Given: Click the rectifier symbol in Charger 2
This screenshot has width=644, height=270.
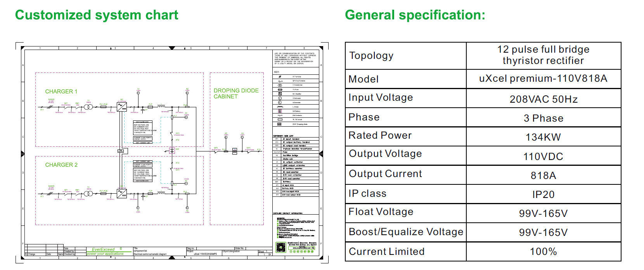Looking at the screenshot, I should pos(122,193).
